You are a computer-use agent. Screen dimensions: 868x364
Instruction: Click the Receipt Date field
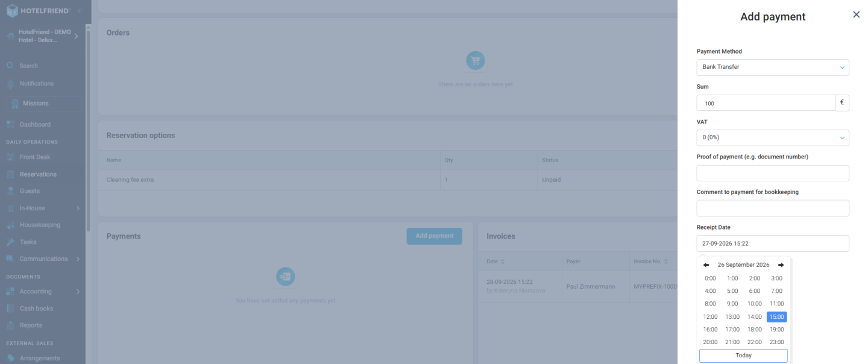773,243
